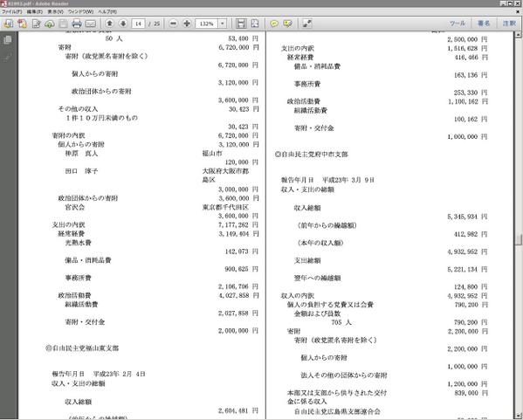Click the text 翌年への繰越額
Viewport: 523px width, 420px height.
coord(317,278)
